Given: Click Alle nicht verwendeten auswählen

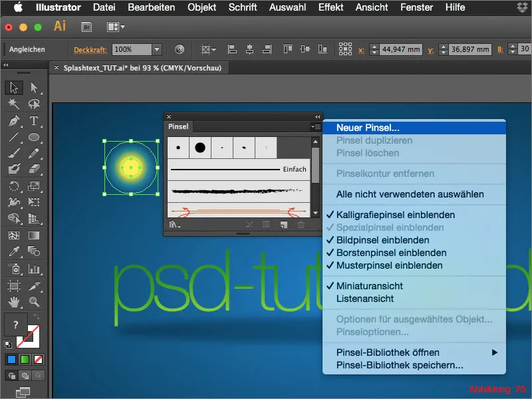Looking at the screenshot, I should pyautogui.click(x=410, y=194).
